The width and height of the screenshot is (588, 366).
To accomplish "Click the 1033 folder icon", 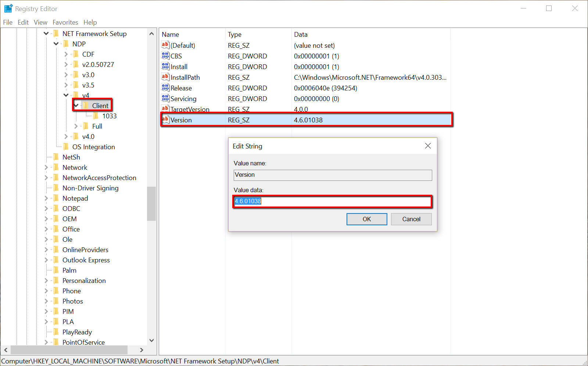I will coord(96,116).
